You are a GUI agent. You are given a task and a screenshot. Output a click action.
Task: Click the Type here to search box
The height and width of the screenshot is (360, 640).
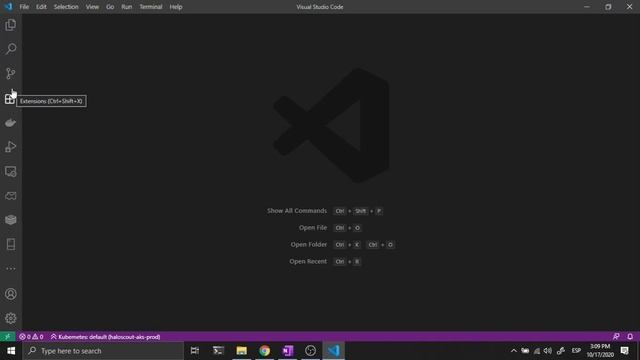[103, 351]
